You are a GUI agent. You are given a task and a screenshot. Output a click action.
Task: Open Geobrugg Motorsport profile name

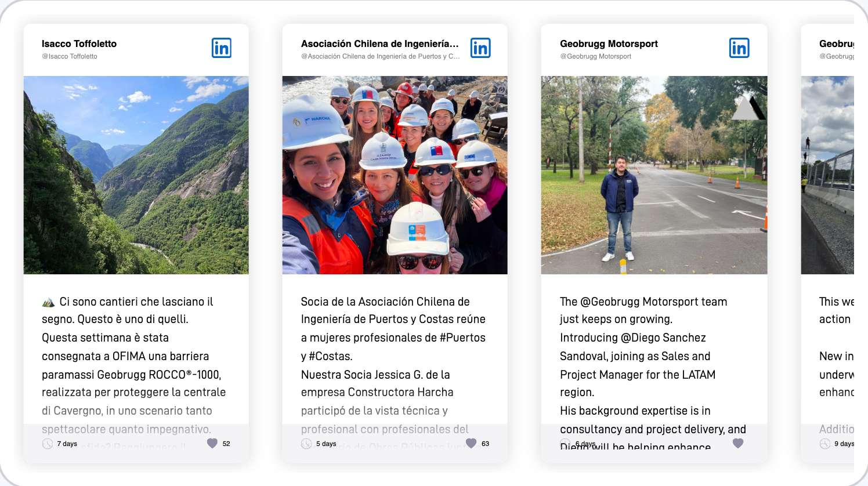coord(609,43)
